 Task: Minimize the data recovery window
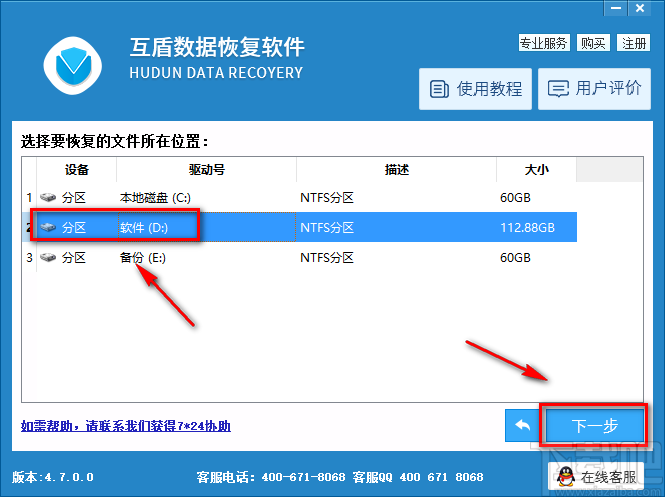pos(615,8)
